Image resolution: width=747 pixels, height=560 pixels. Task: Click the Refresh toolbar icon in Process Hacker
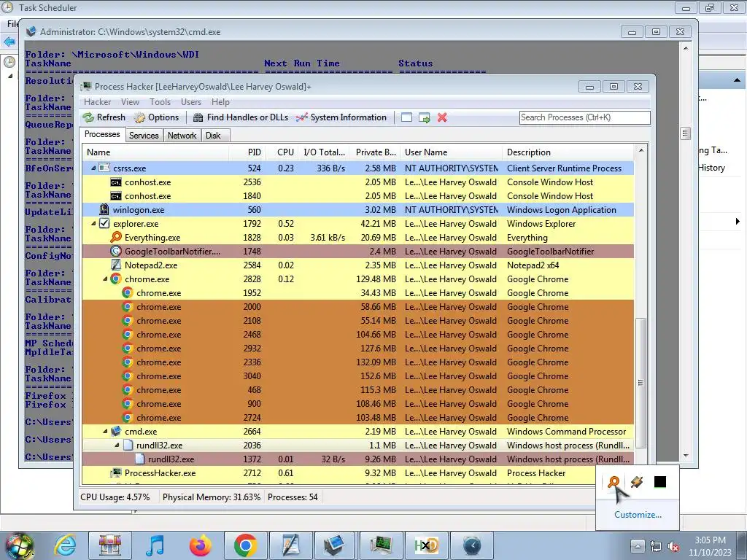88,117
